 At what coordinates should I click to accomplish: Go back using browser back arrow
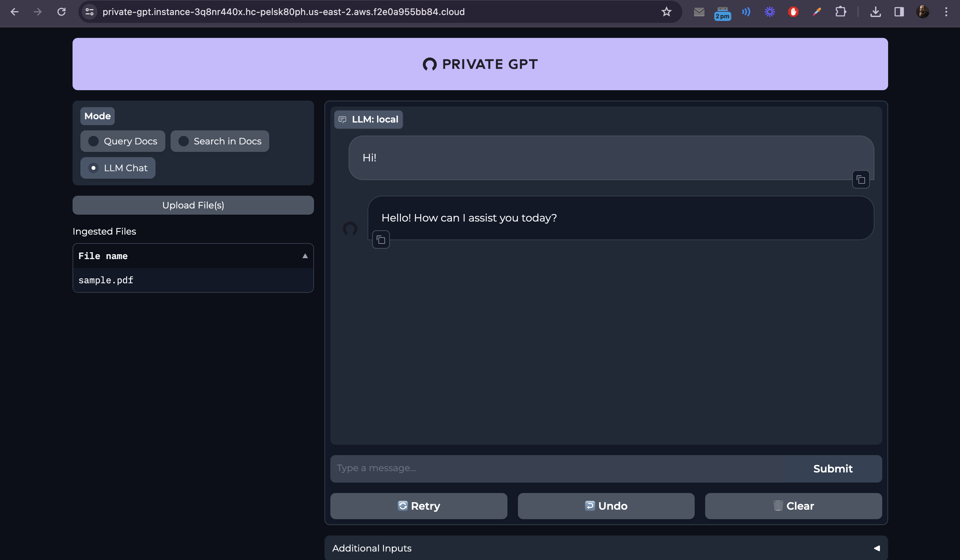[14, 12]
